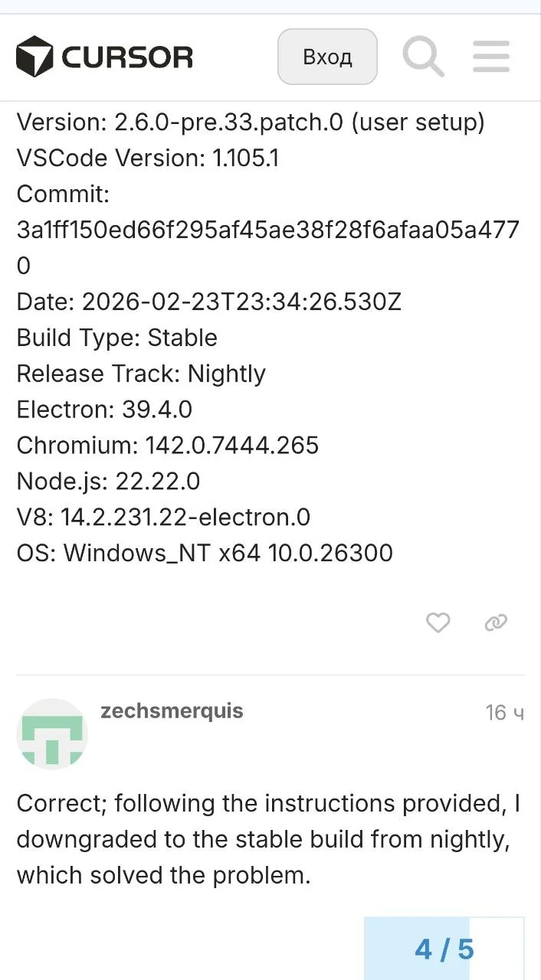The width and height of the screenshot is (541, 980).
Task: Click the Date 2026-02-23 line
Action: click(208, 302)
